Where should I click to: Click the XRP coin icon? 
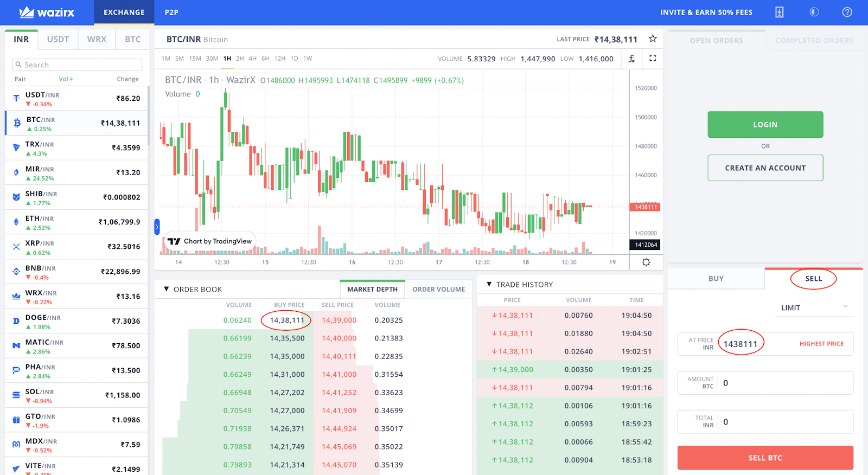[16, 247]
